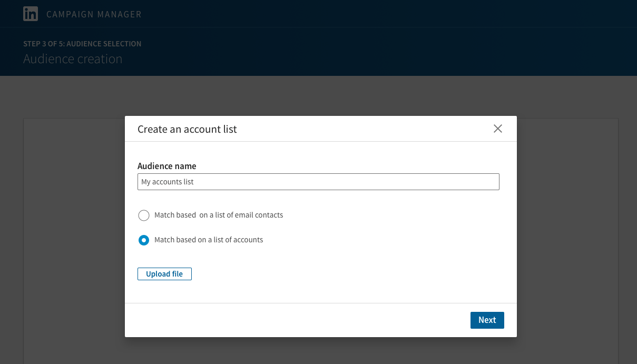
Task: Click the "Match based on a list of accounts" text
Action: [x=209, y=240]
